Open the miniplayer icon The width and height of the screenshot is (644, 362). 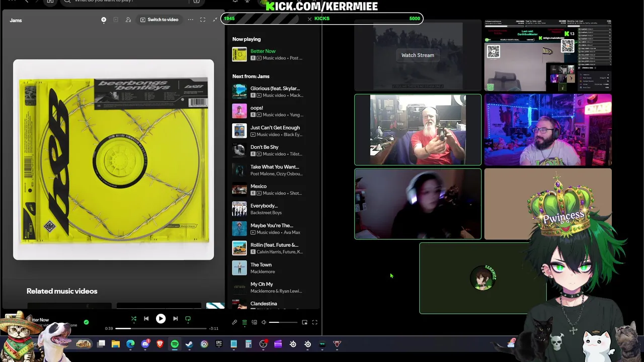(x=304, y=322)
